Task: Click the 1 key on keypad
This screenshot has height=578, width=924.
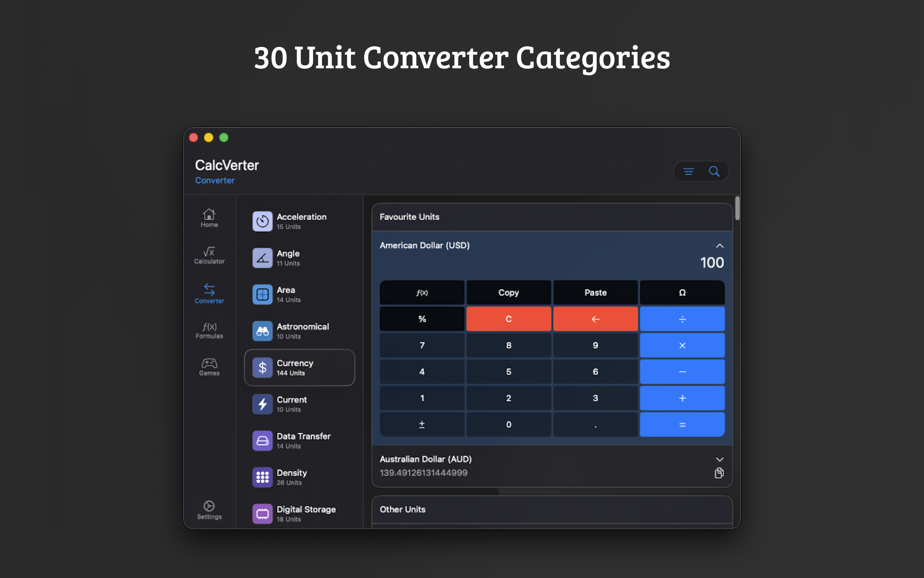Action: tap(422, 398)
